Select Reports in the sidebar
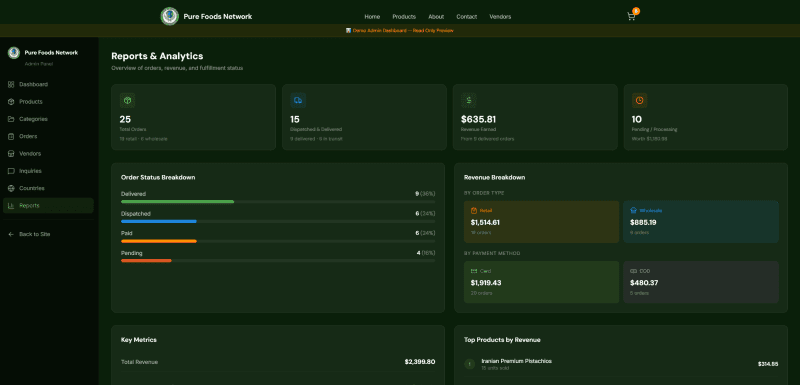 [48, 206]
